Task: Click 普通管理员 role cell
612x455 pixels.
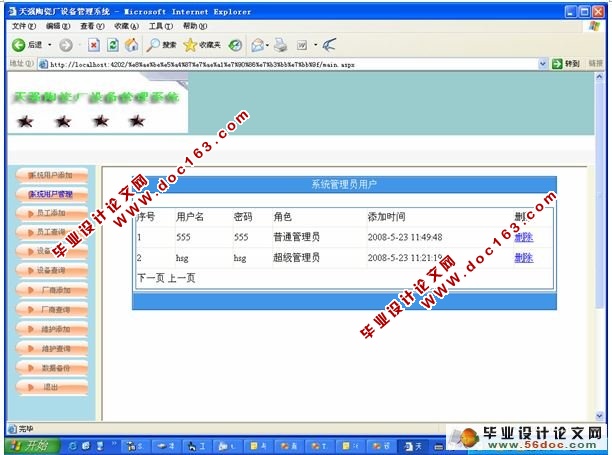Action: (296, 237)
